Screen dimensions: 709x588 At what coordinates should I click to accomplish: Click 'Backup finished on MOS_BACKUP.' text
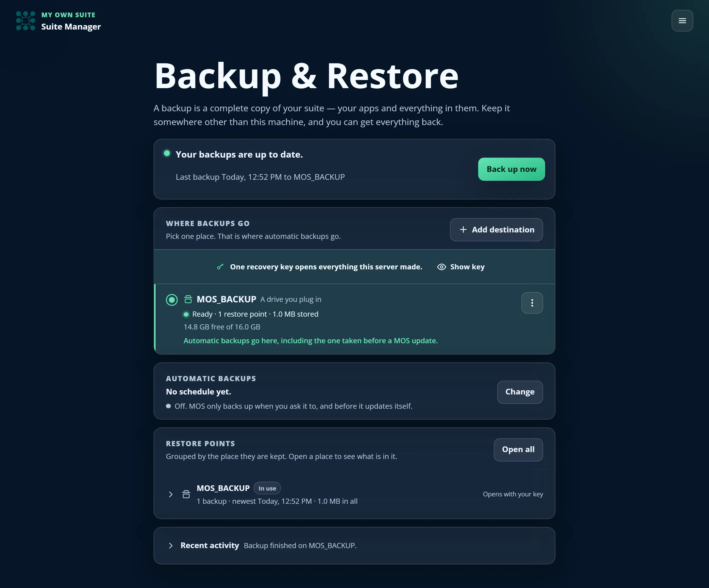300,545
